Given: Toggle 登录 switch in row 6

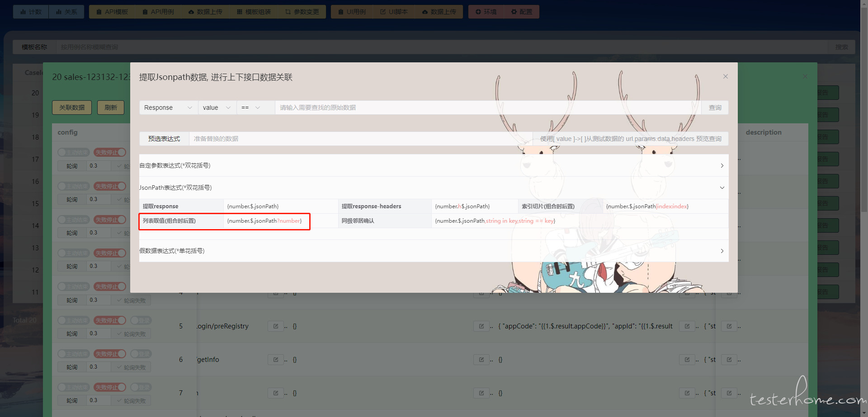Looking at the screenshot, I should [x=141, y=354].
